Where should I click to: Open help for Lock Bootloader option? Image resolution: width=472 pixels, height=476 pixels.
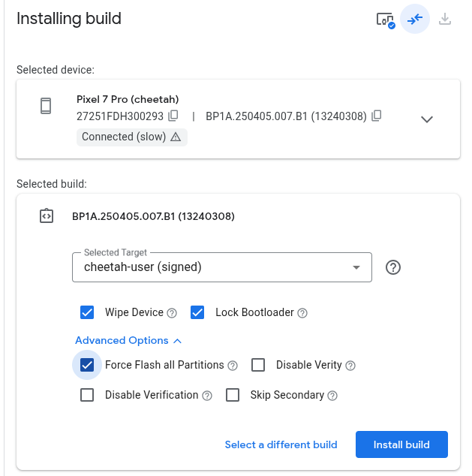click(x=302, y=313)
